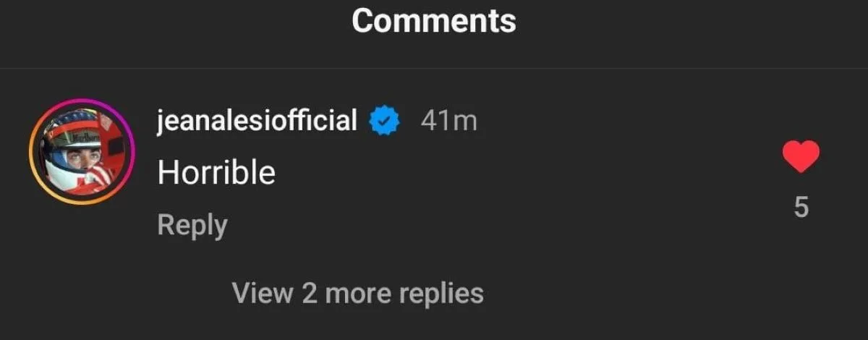Tap the verified checkmark next to username
The image size is (868, 340).
click(x=385, y=122)
